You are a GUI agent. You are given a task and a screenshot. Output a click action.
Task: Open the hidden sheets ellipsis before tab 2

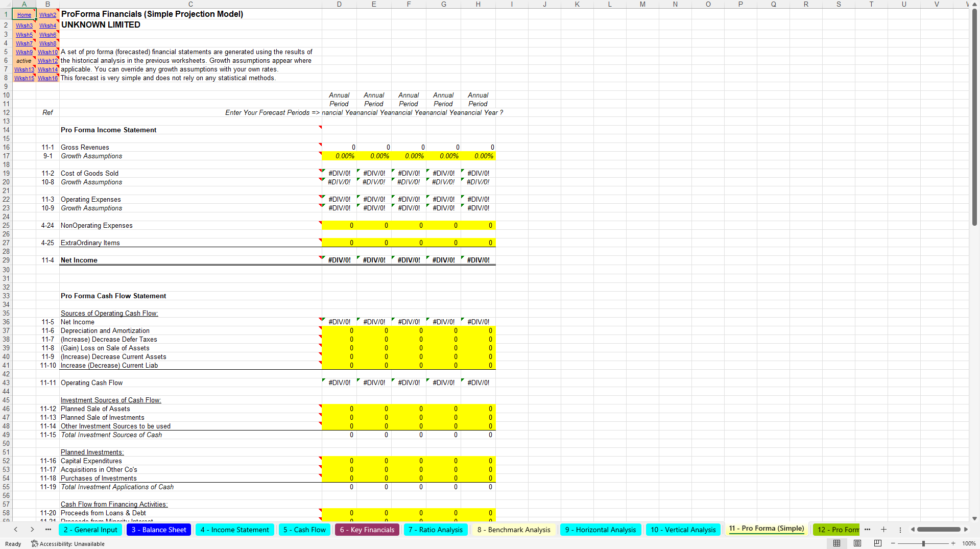pyautogui.click(x=48, y=530)
